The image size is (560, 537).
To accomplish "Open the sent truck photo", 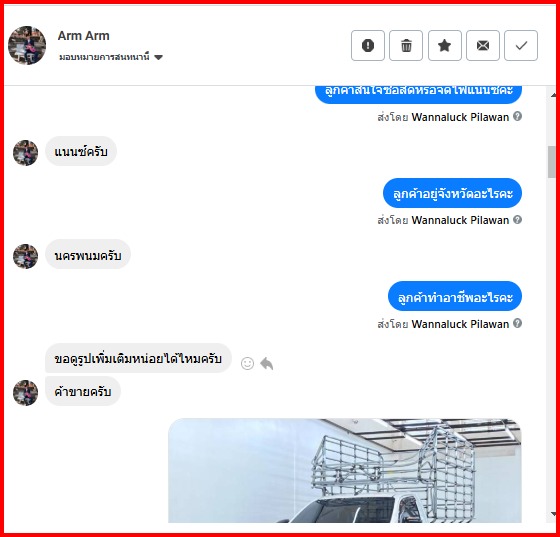I will (x=345, y=471).
